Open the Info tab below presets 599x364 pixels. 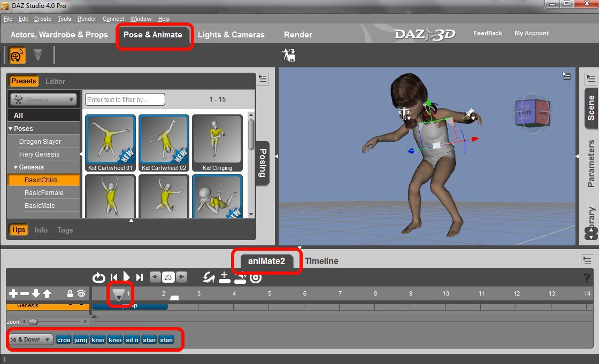click(x=41, y=230)
